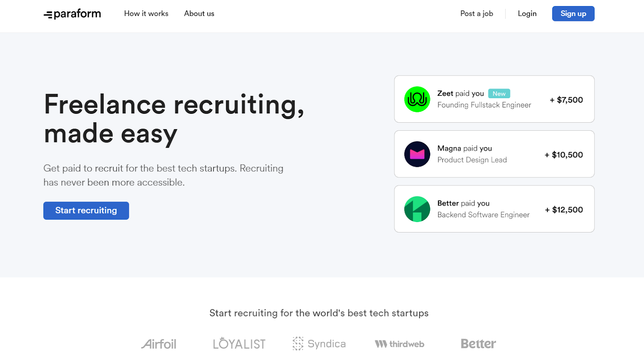Click the Start recruiting button
This screenshot has width=644, height=356.
pos(86,210)
